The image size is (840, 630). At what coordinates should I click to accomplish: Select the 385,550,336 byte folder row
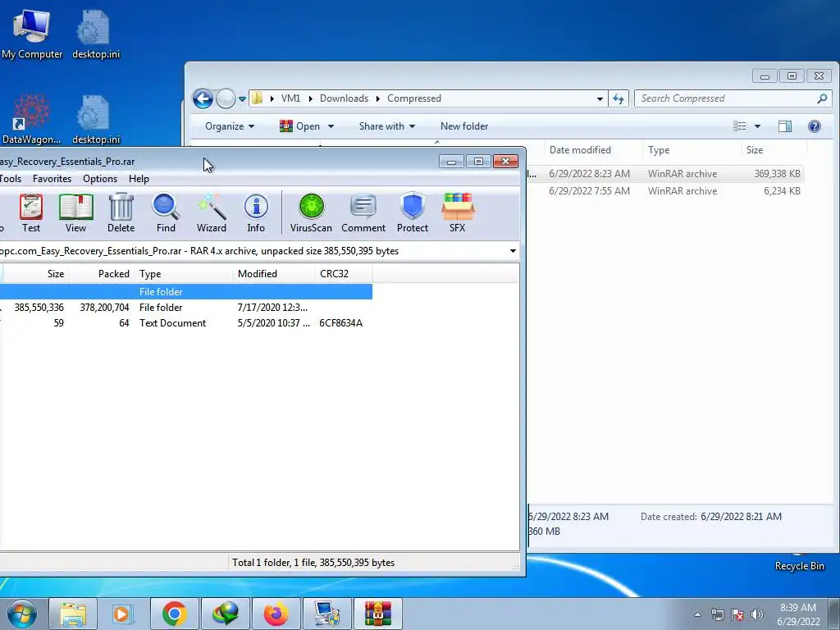coord(186,308)
